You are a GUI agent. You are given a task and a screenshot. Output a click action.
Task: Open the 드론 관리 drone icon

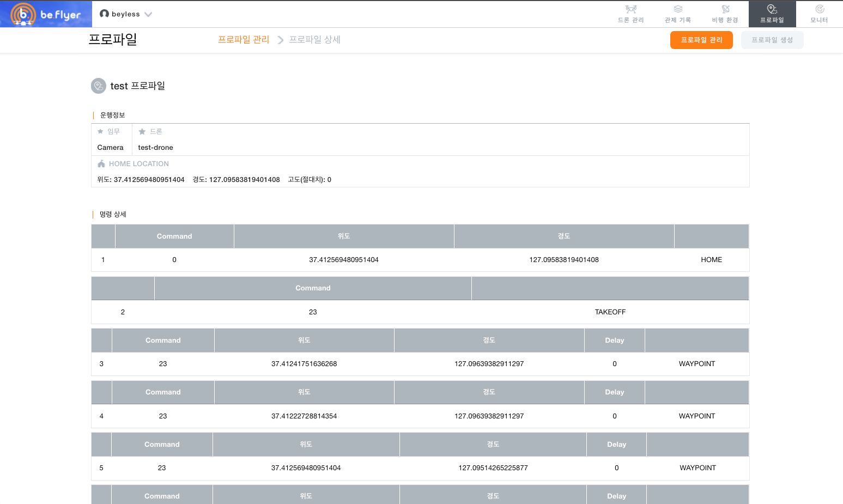pos(630,9)
